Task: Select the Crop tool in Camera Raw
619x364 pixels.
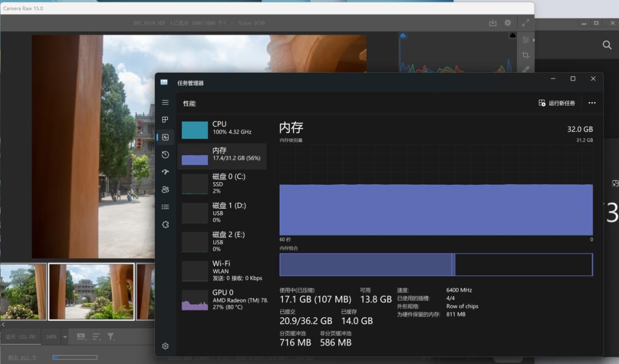Action: click(x=526, y=54)
